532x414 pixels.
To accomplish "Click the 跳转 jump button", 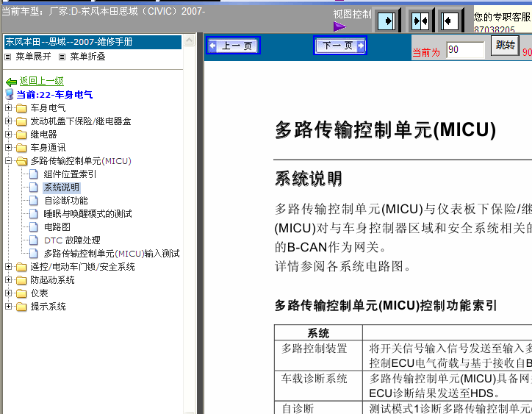I will (506, 45).
